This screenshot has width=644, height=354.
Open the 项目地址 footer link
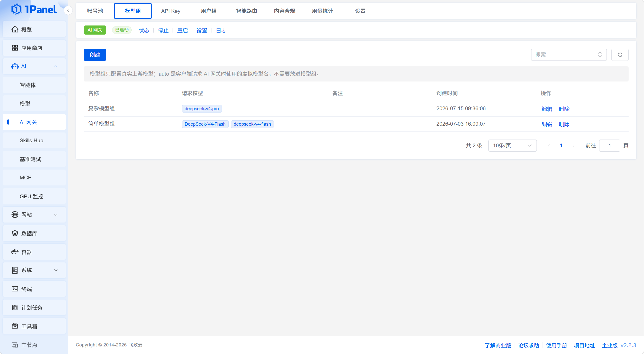(584, 345)
